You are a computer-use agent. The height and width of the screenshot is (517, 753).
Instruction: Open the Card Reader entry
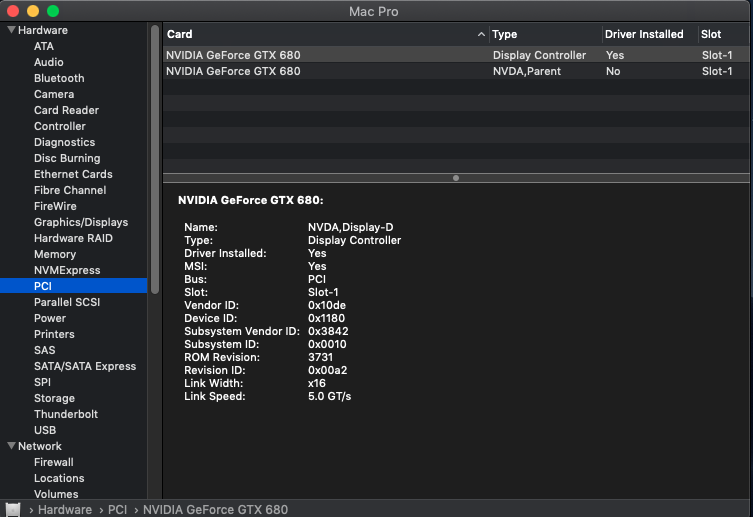click(66, 110)
